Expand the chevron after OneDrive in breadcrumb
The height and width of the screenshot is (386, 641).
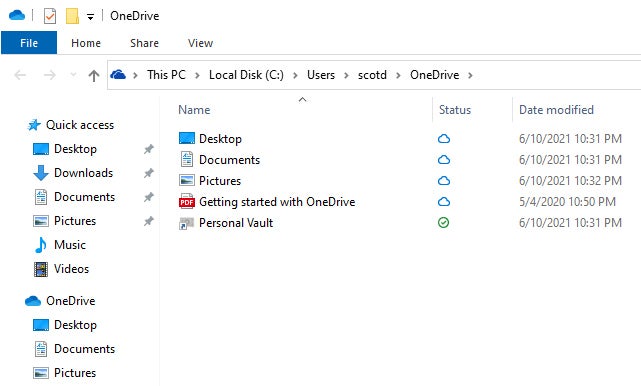click(471, 75)
